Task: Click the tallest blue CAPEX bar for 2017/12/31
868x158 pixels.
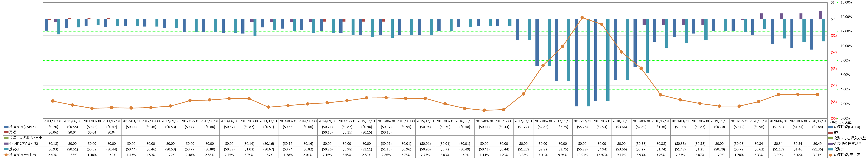Action: point(576,63)
